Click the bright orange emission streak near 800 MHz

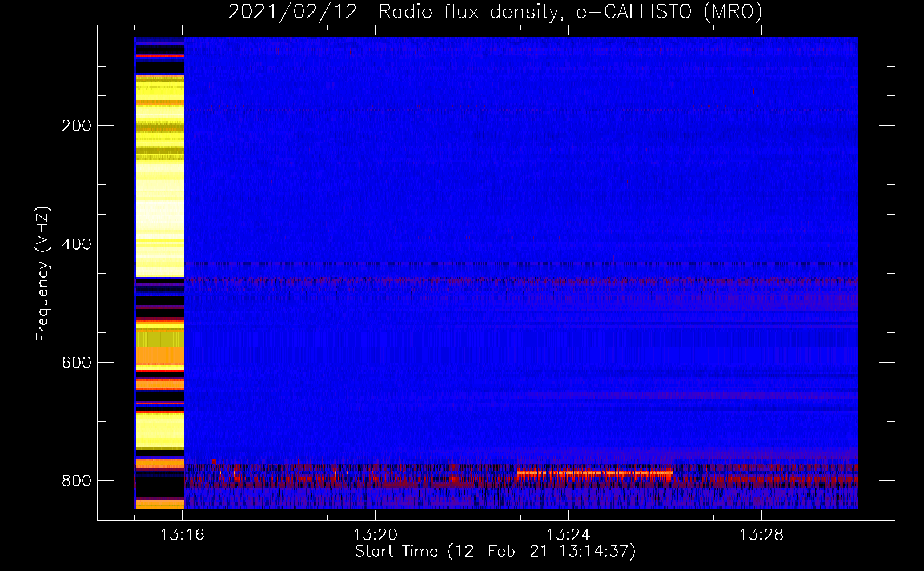(x=594, y=473)
